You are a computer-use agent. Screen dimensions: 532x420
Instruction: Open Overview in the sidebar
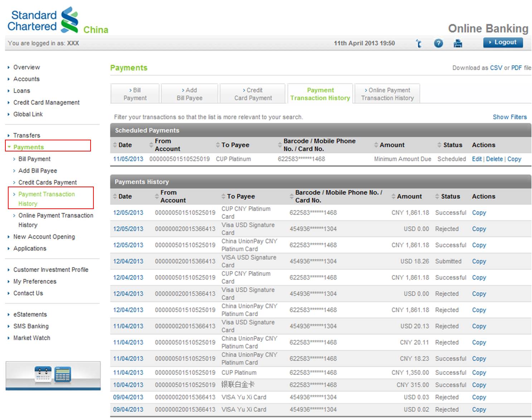26,67
